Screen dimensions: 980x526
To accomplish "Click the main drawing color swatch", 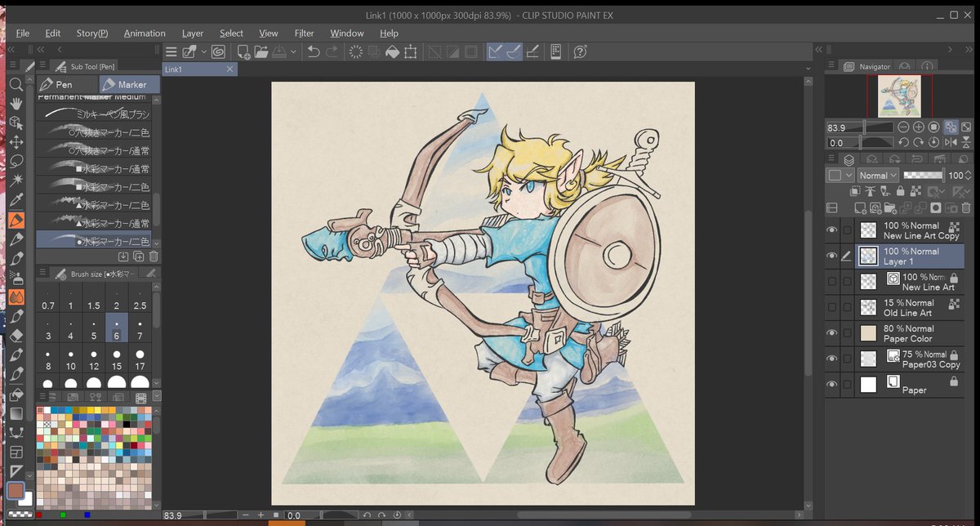I will click(x=15, y=490).
